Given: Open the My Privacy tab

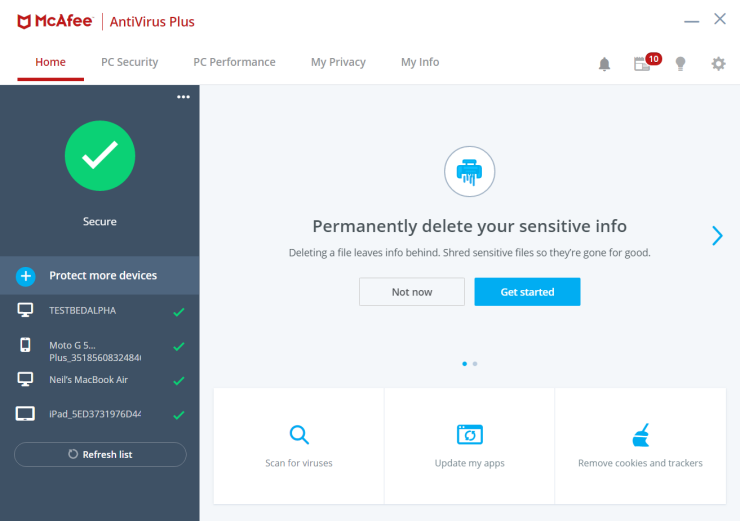Looking at the screenshot, I should tap(338, 62).
